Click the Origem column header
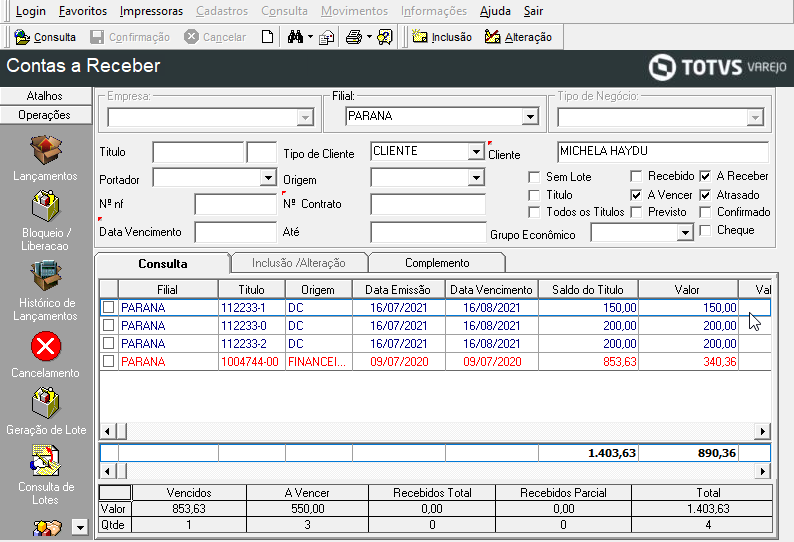This screenshot has height=542, width=794. click(318, 290)
